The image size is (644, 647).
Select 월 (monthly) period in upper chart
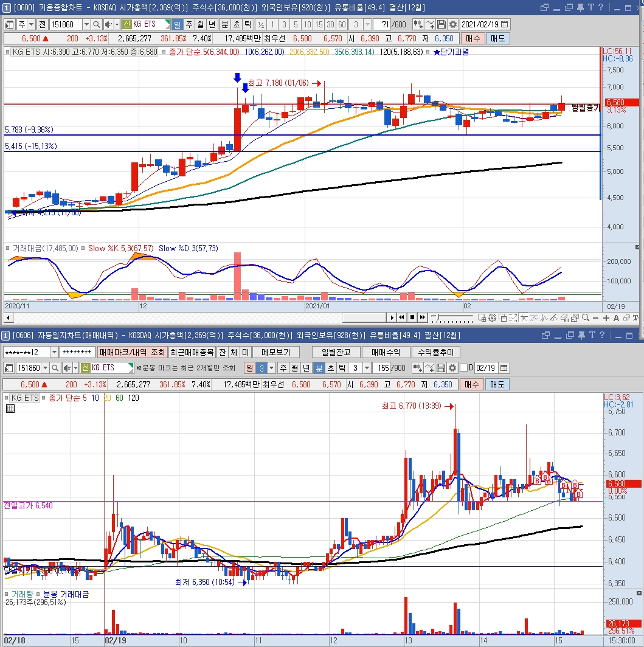(201, 24)
